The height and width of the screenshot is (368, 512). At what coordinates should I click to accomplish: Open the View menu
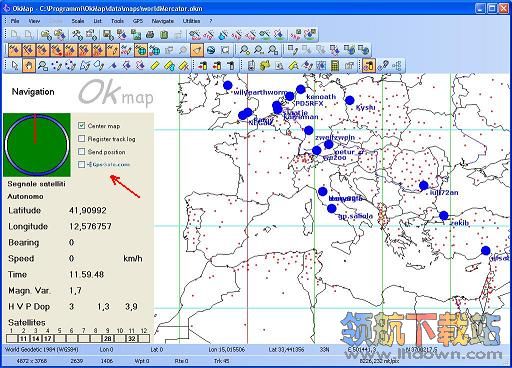pos(34,21)
